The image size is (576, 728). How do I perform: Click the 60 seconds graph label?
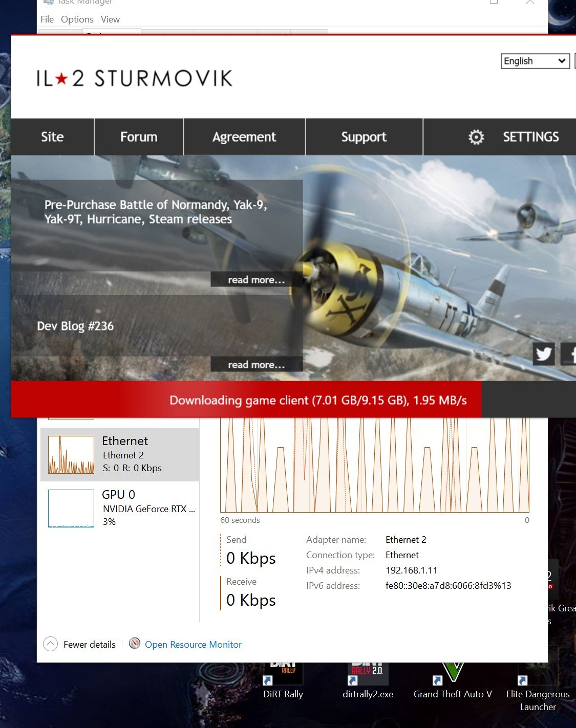(240, 520)
